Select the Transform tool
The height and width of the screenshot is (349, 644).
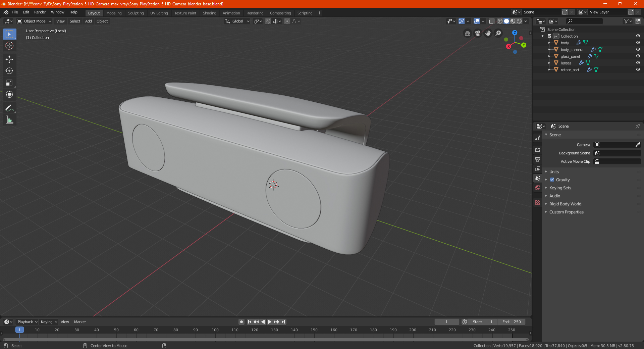(9, 94)
